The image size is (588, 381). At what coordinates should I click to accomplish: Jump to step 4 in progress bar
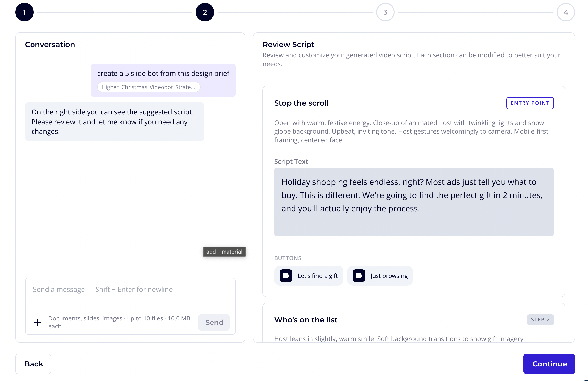coord(566,12)
